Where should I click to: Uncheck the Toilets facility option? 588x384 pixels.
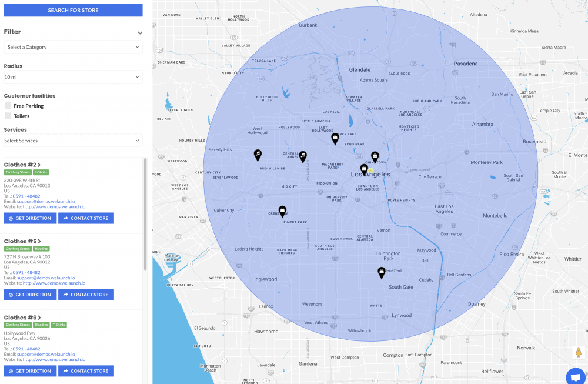7,116
